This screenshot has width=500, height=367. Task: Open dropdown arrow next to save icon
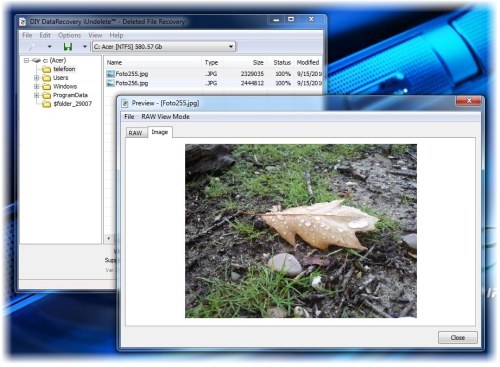pos(85,47)
